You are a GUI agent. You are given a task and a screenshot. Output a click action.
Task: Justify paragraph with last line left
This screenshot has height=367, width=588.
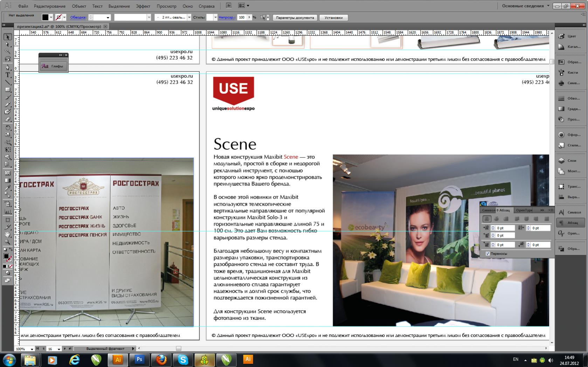(517, 219)
